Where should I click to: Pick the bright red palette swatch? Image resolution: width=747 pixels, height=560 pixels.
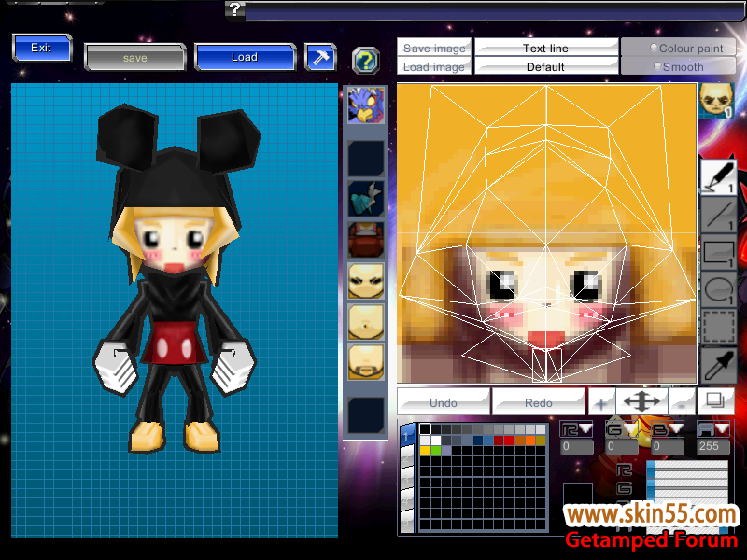tap(509, 441)
